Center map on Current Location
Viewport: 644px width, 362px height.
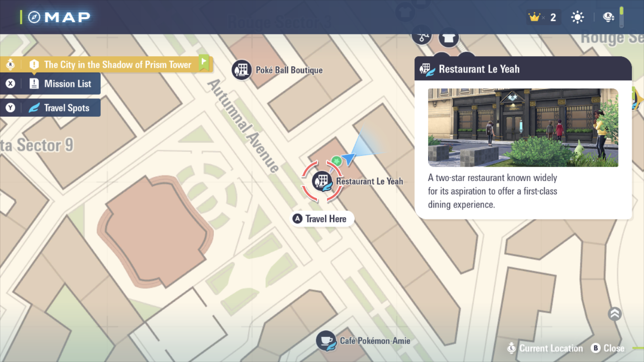click(x=545, y=348)
